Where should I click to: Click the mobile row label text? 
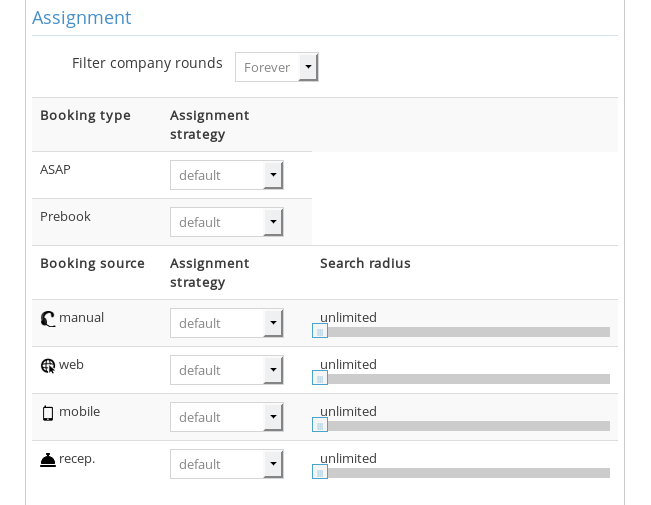pyautogui.click(x=79, y=412)
